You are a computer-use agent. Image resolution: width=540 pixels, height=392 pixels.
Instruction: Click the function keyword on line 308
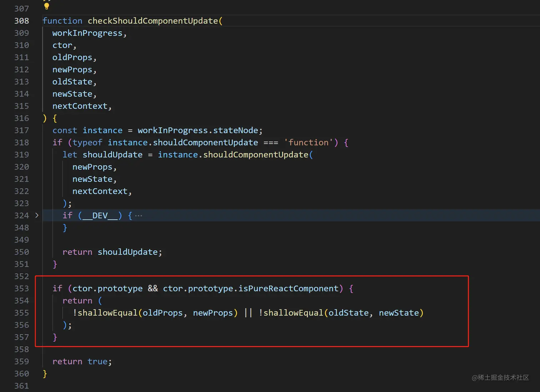62,21
